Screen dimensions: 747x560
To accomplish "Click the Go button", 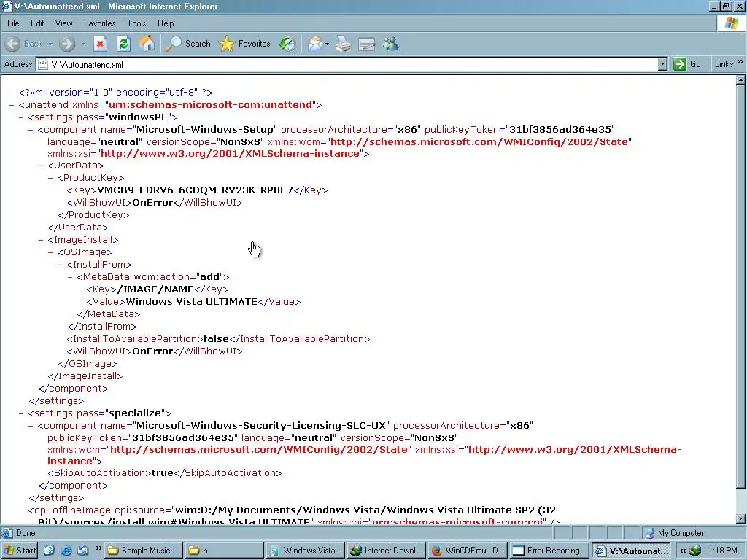I will [x=687, y=64].
